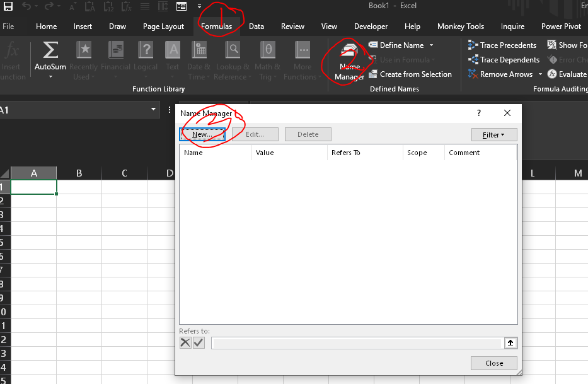Click the Save icon in the quick access toolbar
Screen dimensions: 588x384
click(x=8, y=6)
